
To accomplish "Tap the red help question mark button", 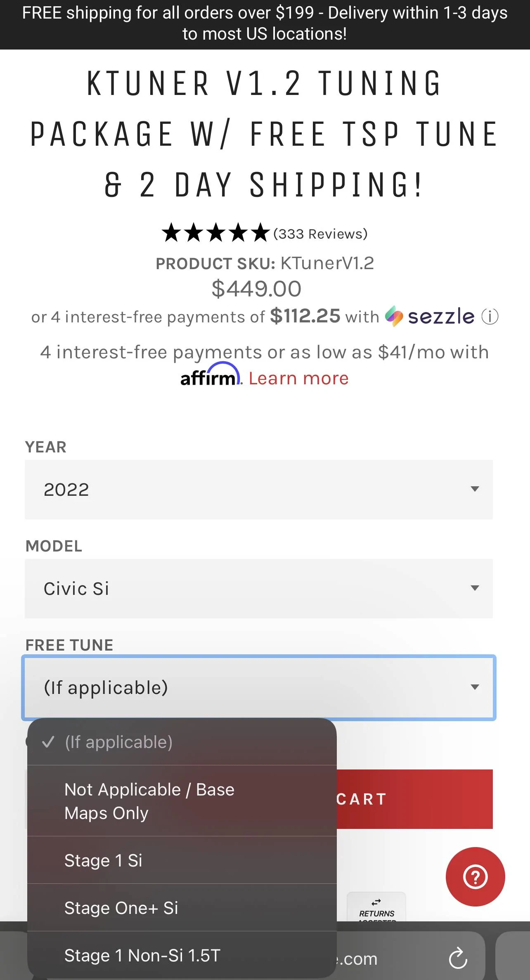I will 475,876.
